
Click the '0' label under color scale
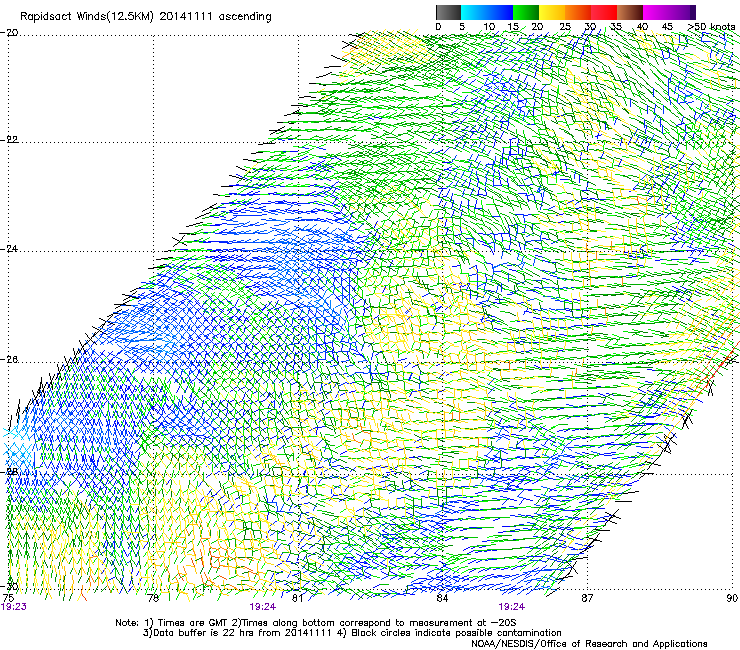pos(438,27)
